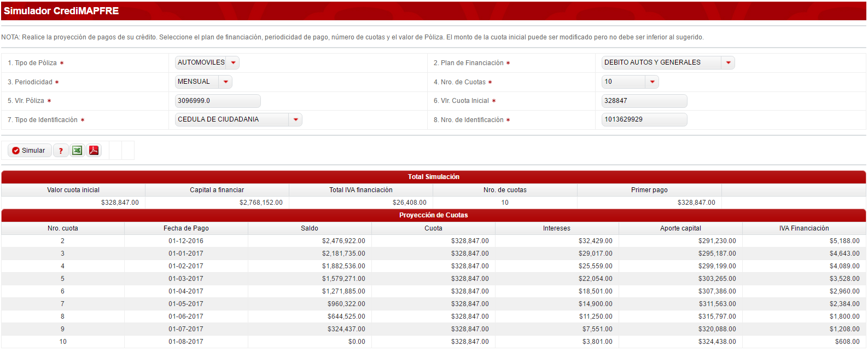Click the Vlr. Cuota Inicial input field

pos(644,101)
